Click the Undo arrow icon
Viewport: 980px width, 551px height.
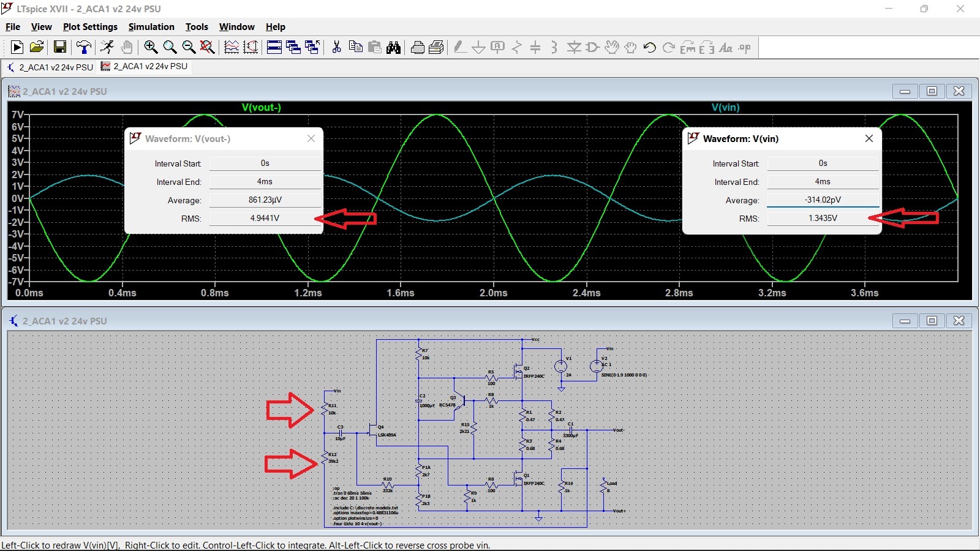[650, 47]
